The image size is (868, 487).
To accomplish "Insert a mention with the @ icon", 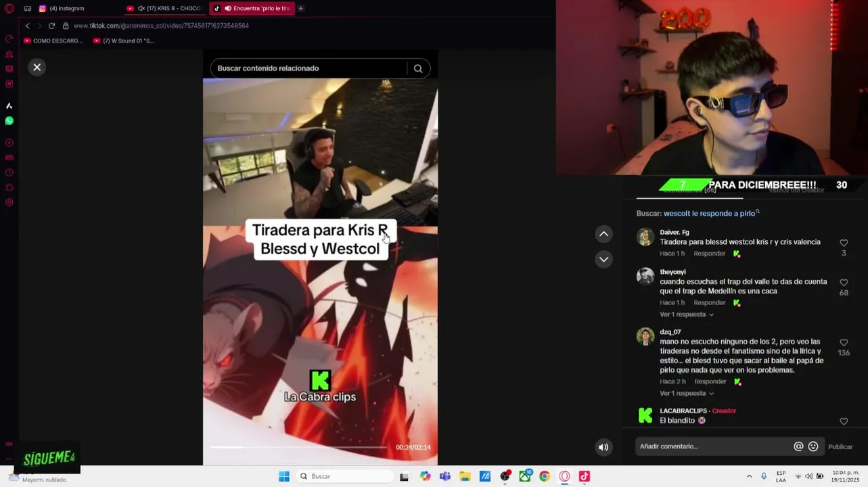I will (798, 446).
